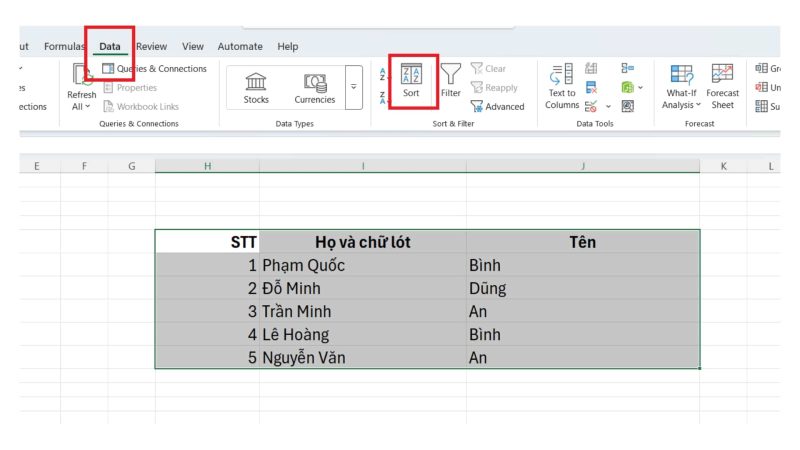Open the Data Validation dropdown arrow
The width and height of the screenshot is (800, 450).
[608, 107]
